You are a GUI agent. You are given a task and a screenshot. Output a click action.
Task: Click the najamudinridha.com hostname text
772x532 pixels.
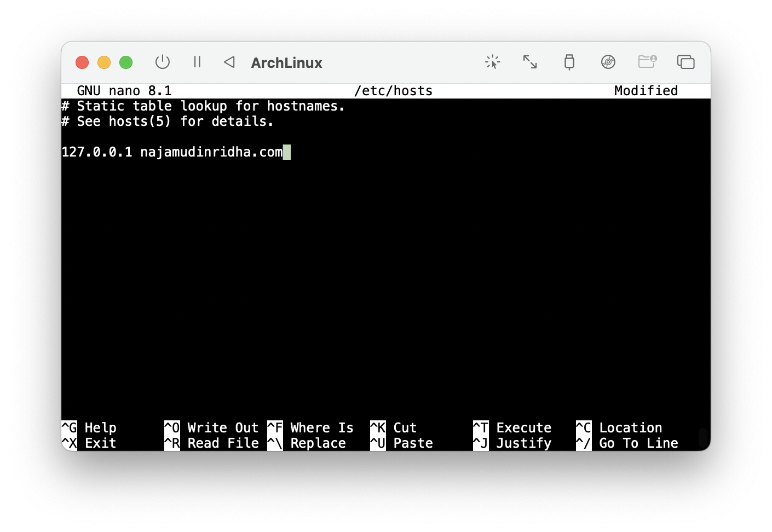pos(211,152)
